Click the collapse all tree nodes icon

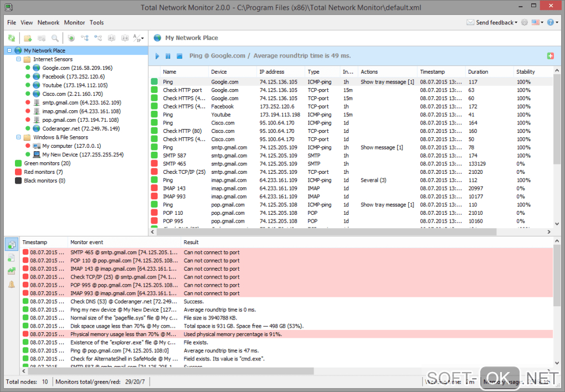tap(98, 38)
